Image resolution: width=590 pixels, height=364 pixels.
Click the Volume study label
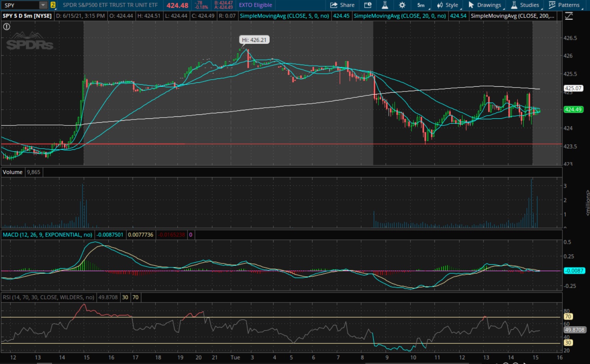click(x=13, y=172)
